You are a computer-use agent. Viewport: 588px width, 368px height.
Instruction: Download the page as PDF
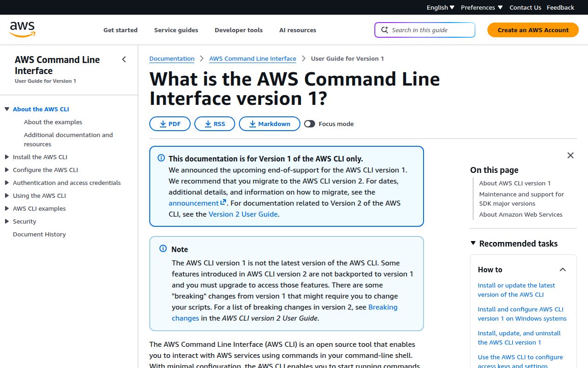(170, 124)
